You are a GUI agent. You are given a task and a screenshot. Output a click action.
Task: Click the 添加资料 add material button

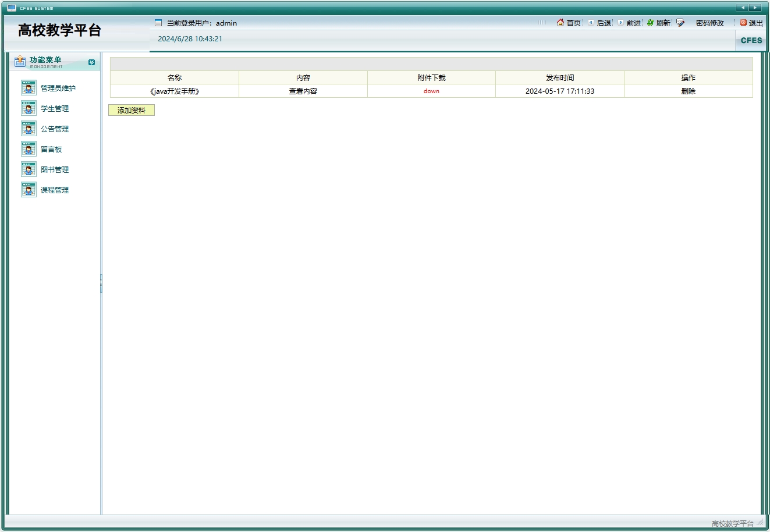click(x=131, y=109)
